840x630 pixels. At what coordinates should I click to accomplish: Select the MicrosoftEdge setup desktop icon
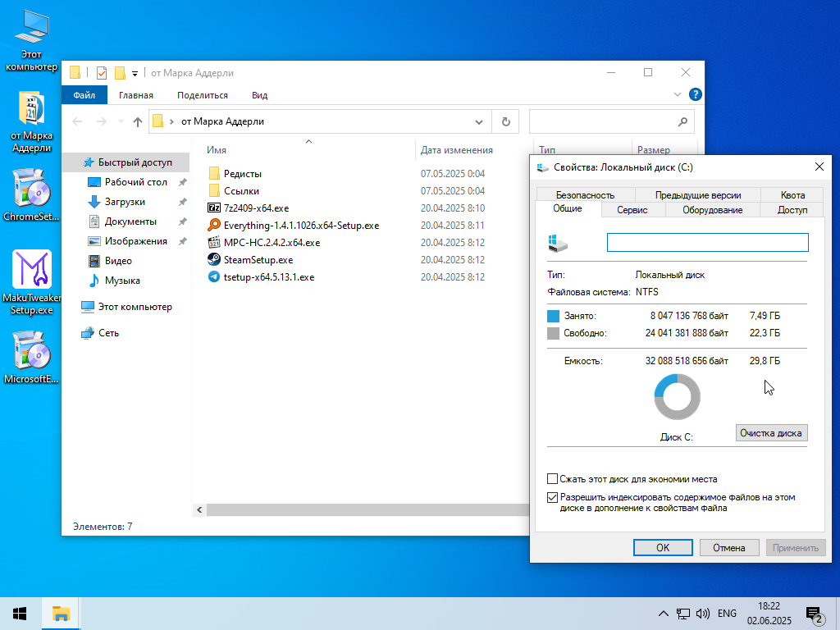coord(32,358)
